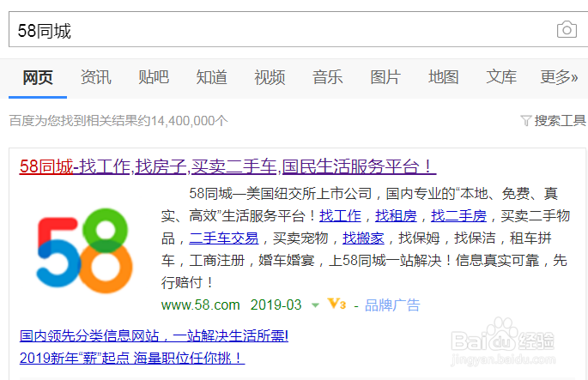588x380 pixels.
Task: Open the dropdown arrow beside 2019-03
Action: pyautogui.click(x=315, y=305)
